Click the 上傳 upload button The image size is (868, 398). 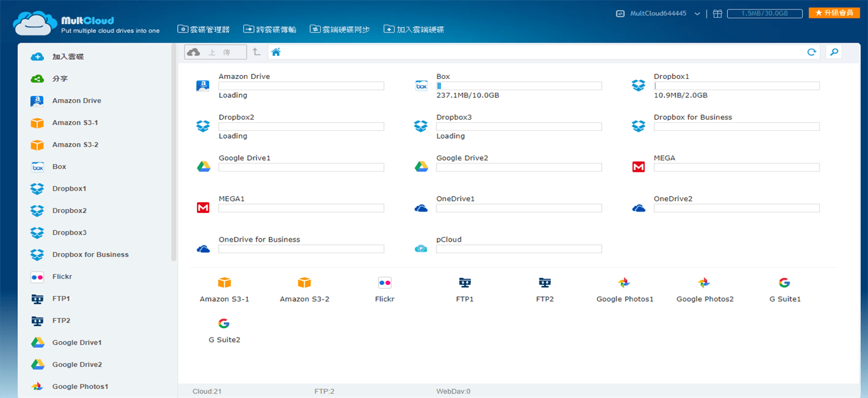coord(216,52)
